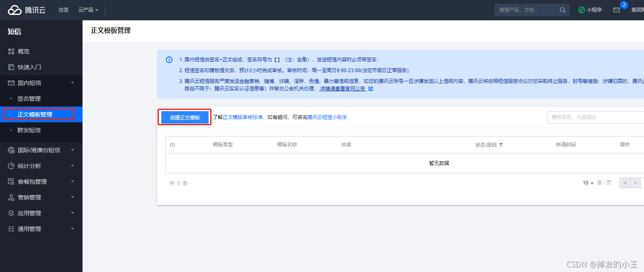Click the 内容 column header
This screenshot has height=272, width=644.
point(347,145)
